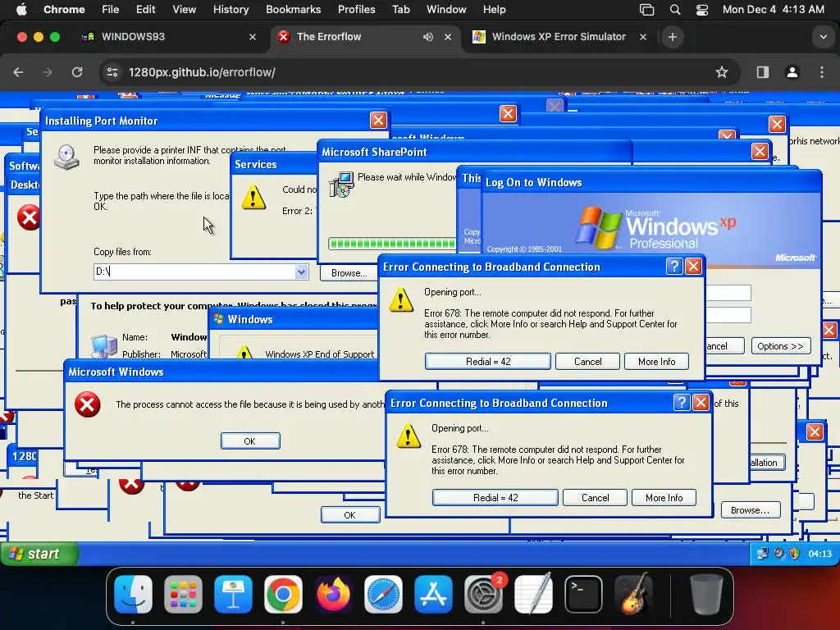Click Redial = 42 in upper Broadband error
The width and height of the screenshot is (840, 630).
(487, 362)
